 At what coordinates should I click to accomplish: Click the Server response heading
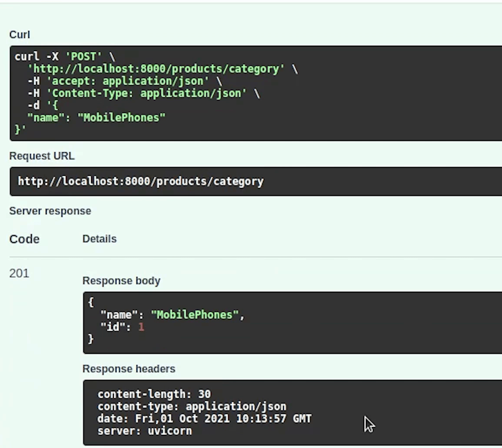pyautogui.click(x=50, y=211)
